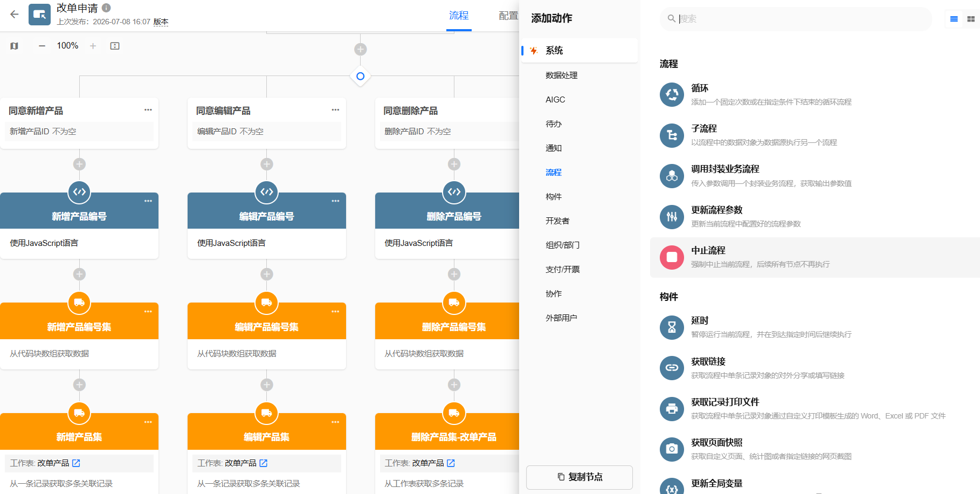The height and width of the screenshot is (494, 980).
Task: Click the 复制节点 button
Action: coord(579,477)
